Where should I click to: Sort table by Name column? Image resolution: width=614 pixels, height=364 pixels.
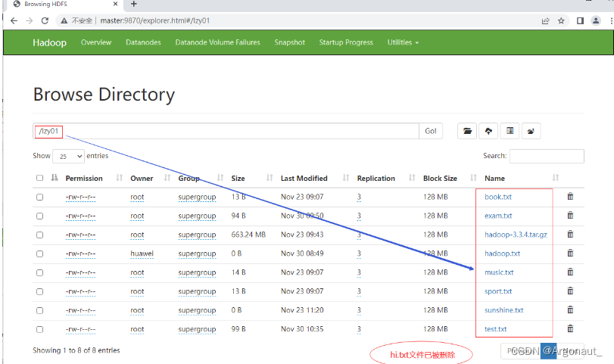click(x=494, y=178)
